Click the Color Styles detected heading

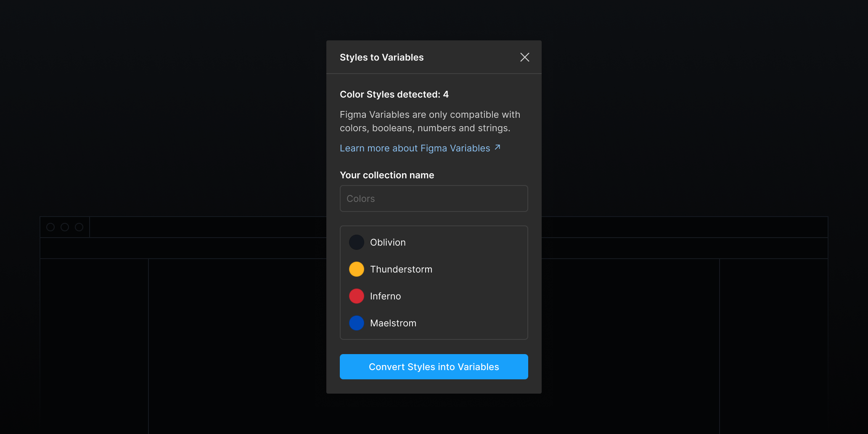click(x=394, y=95)
